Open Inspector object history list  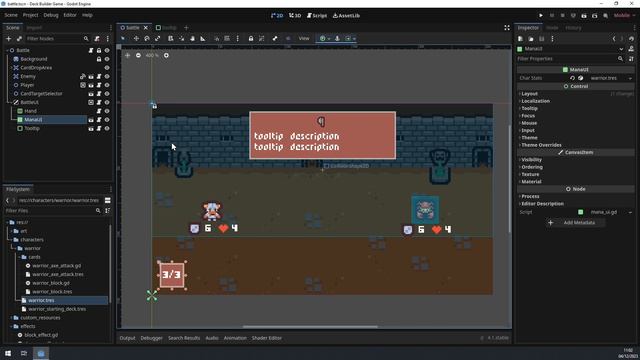(631, 39)
